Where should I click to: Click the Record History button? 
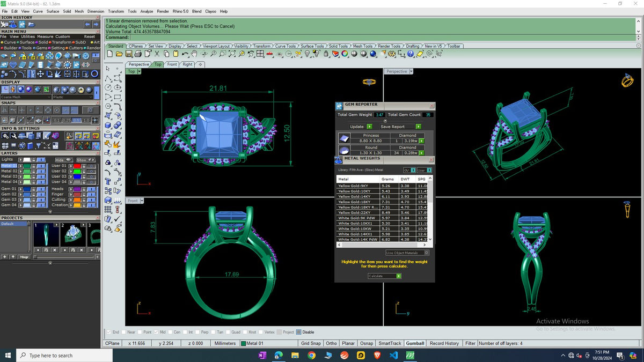pos(444,343)
